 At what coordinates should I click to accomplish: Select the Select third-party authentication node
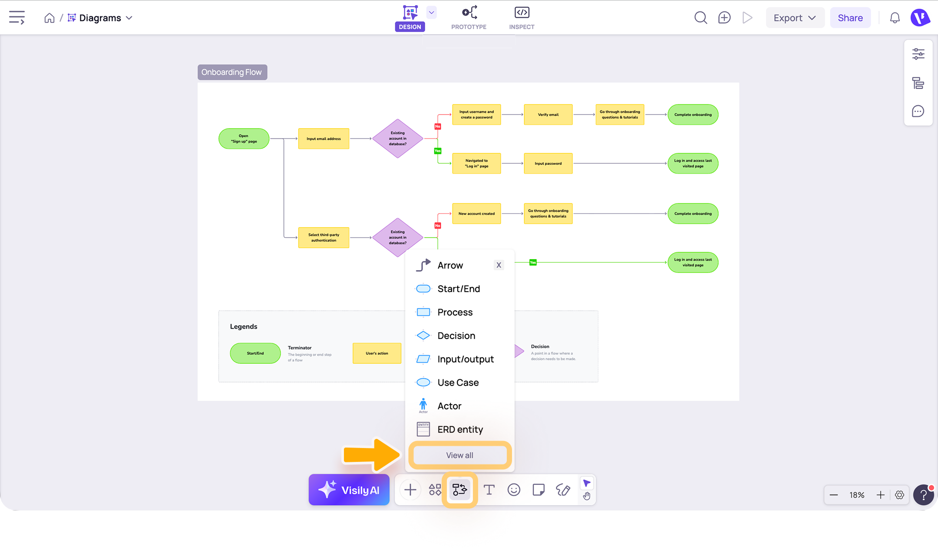tap(324, 237)
